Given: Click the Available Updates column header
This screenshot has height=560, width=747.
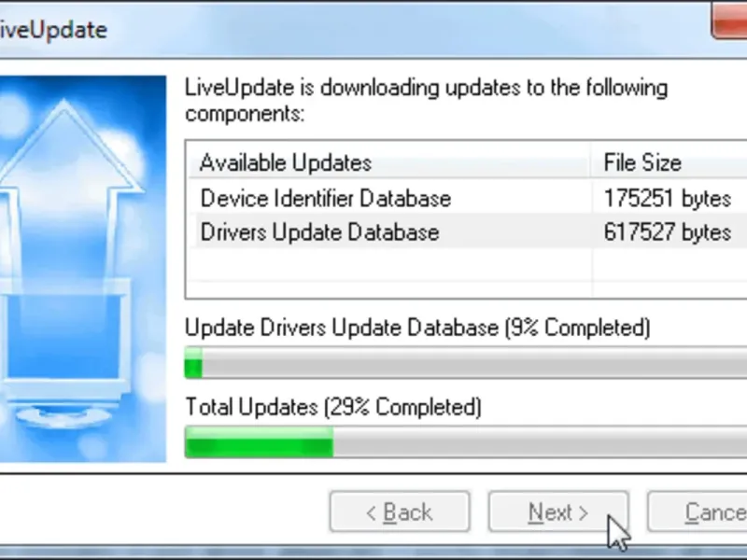Looking at the screenshot, I should point(389,162).
